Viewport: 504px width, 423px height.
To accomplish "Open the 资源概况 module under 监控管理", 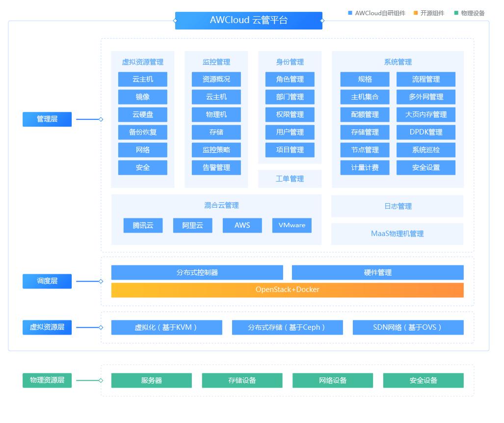I will pos(216,79).
